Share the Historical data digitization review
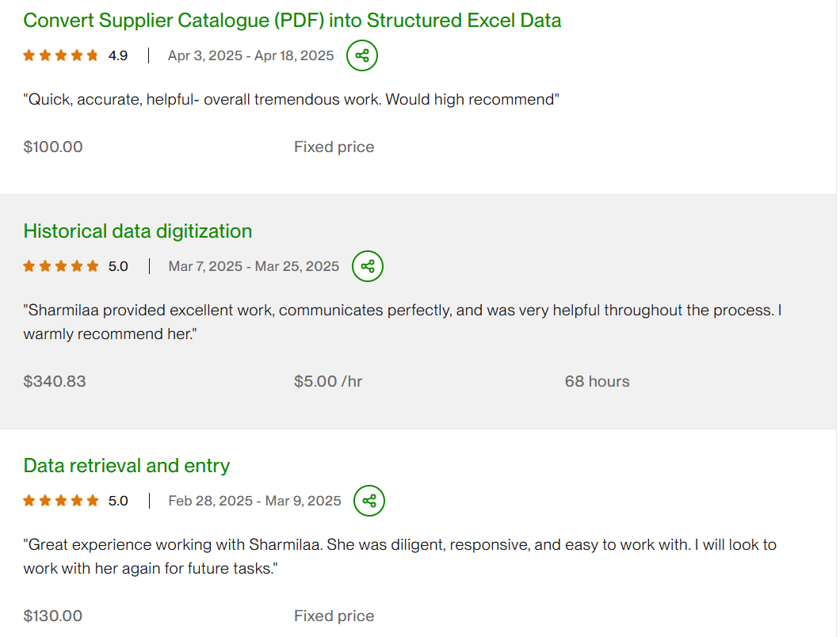This screenshot has width=840, height=637. click(x=368, y=266)
